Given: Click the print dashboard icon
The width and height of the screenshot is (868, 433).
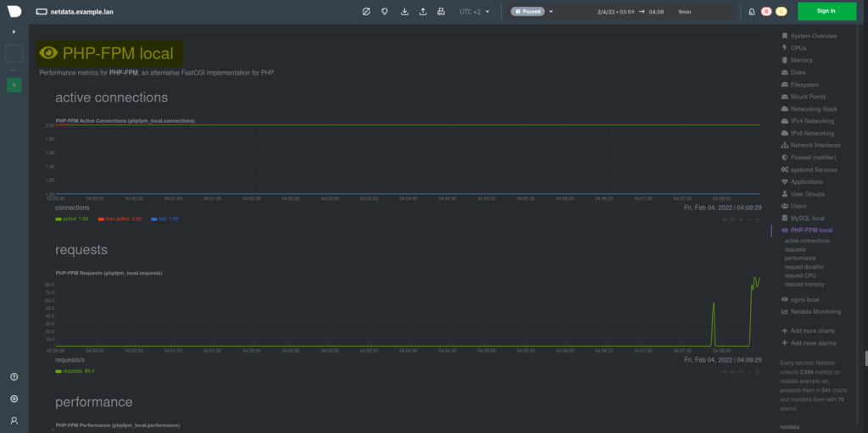Looking at the screenshot, I should click(x=440, y=12).
